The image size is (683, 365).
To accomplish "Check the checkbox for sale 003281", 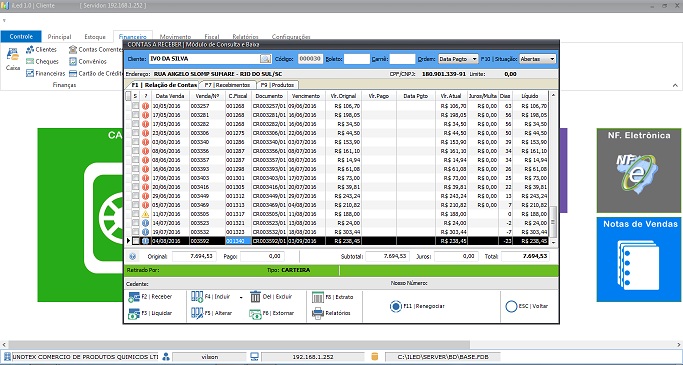I will (x=136, y=115).
